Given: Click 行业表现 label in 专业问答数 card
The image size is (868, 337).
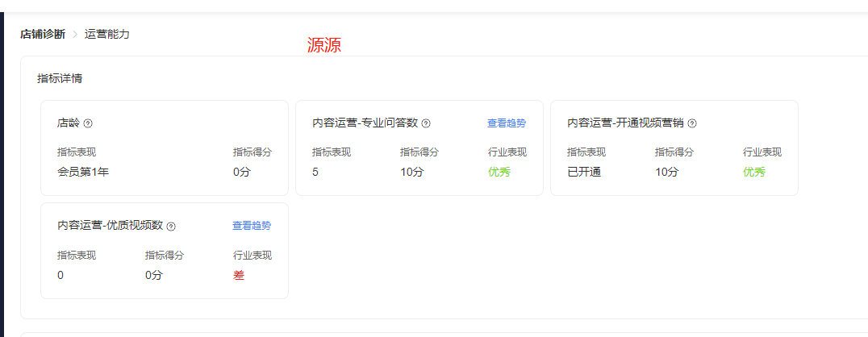Looking at the screenshot, I should [507, 152].
